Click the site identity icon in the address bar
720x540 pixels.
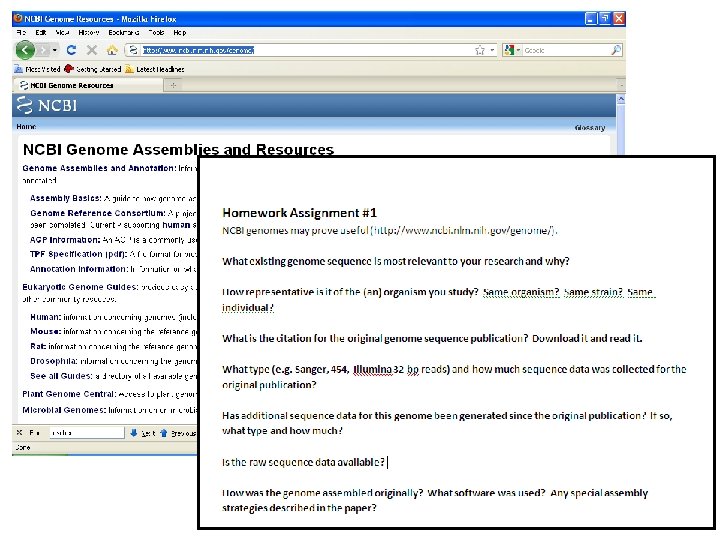(133, 50)
